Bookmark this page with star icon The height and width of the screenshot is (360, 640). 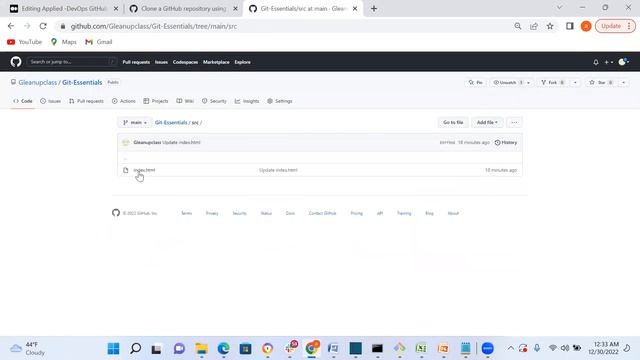click(x=550, y=26)
